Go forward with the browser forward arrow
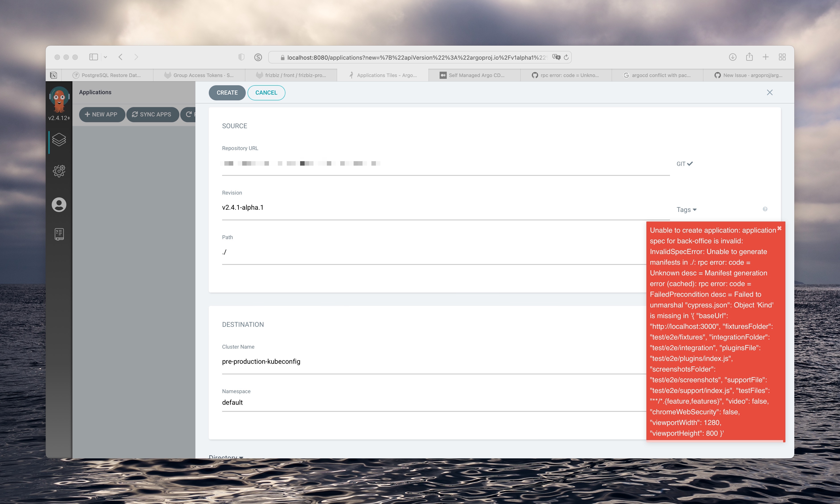The height and width of the screenshot is (504, 840). [136, 57]
